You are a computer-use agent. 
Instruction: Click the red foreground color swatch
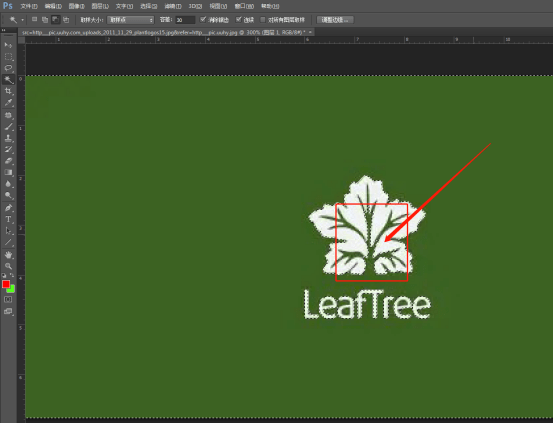pos(6,284)
